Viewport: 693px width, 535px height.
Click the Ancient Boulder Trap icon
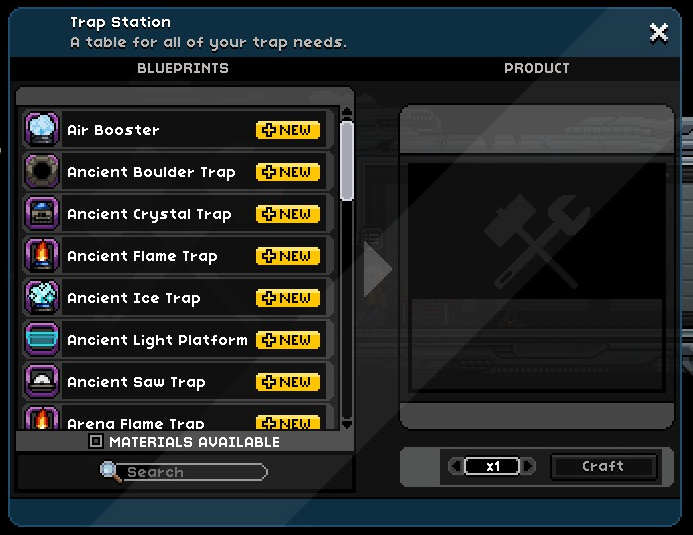[42, 172]
